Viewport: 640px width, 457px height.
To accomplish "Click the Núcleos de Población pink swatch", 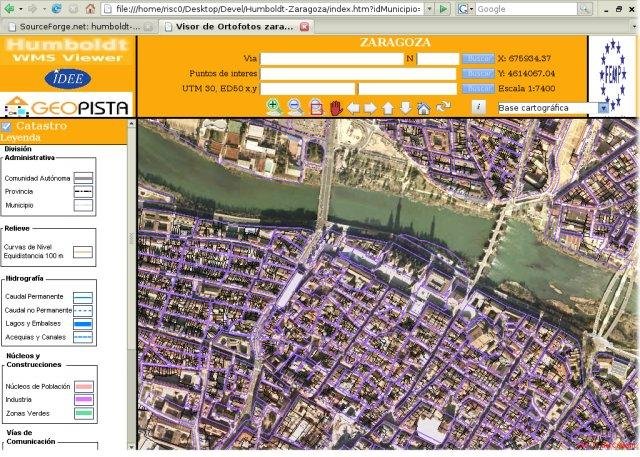I will (x=84, y=386).
